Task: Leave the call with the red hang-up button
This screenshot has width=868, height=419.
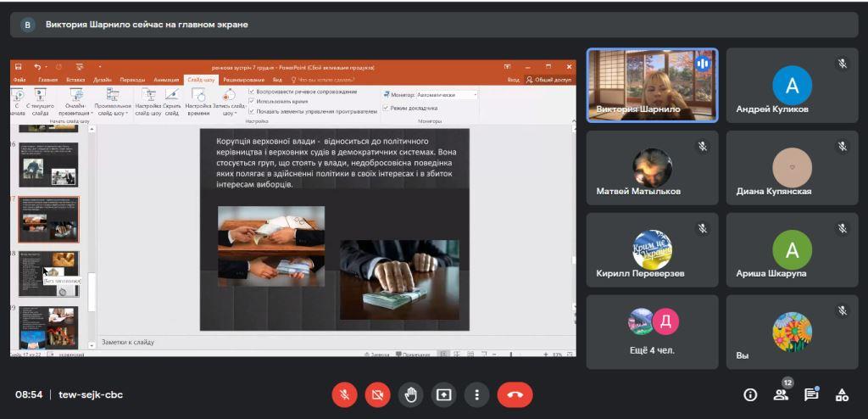Action: [x=515, y=394]
